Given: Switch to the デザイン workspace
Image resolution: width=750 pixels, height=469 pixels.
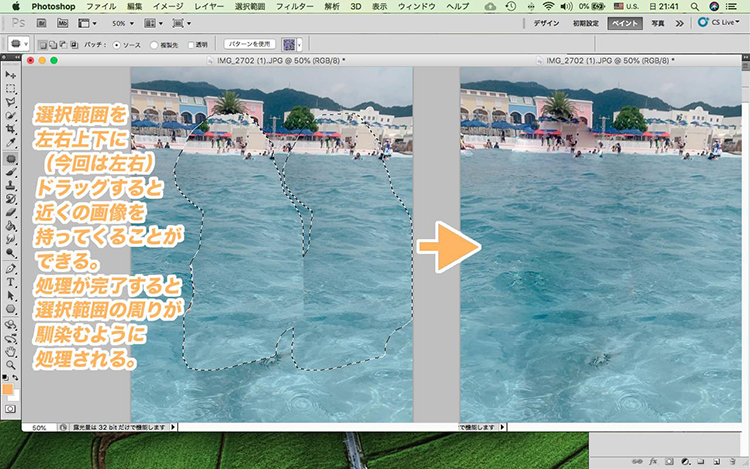Looking at the screenshot, I should pyautogui.click(x=547, y=23).
